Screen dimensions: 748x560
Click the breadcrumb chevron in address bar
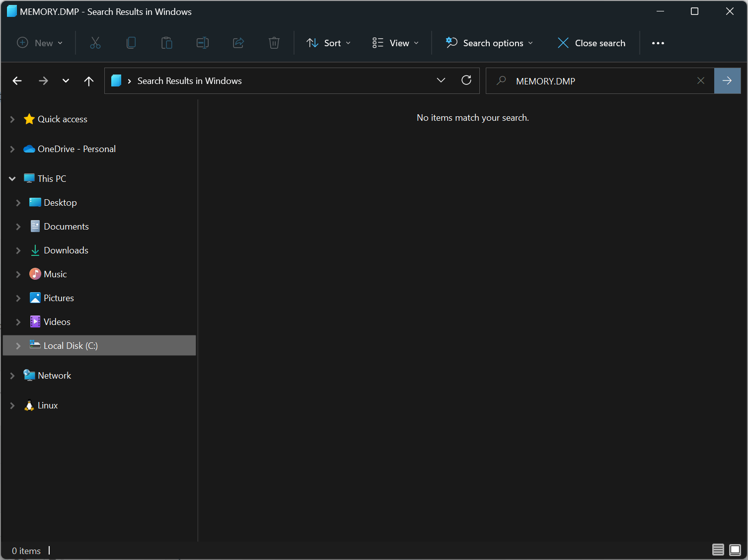point(129,81)
